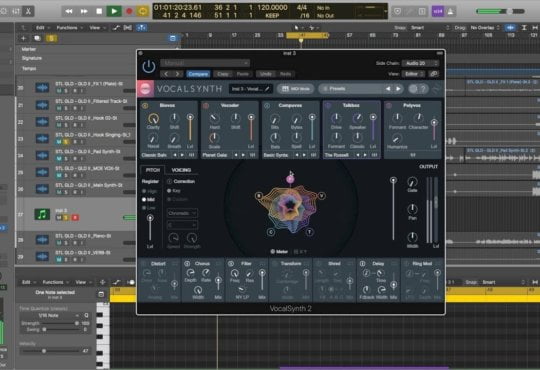The height and width of the screenshot is (370, 540).
Task: Mute the Inst 3 track
Action: click(59, 217)
